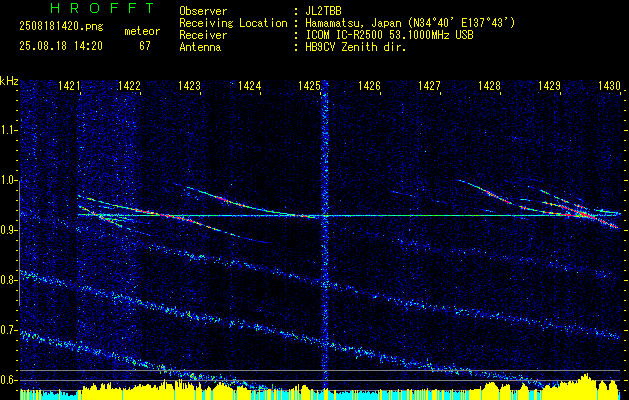Click the 1428 time axis marker
Viewport: 629px width, 400px height.
point(489,85)
